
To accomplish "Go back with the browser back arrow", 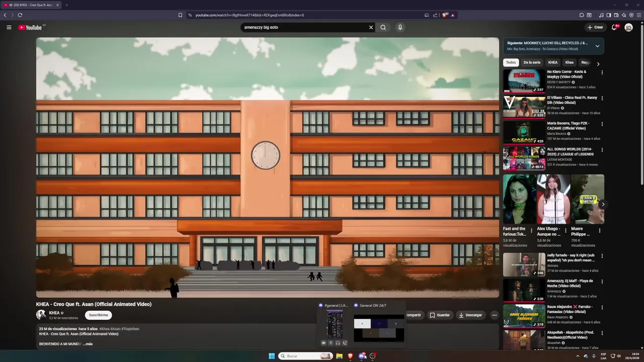I will 5,15.
